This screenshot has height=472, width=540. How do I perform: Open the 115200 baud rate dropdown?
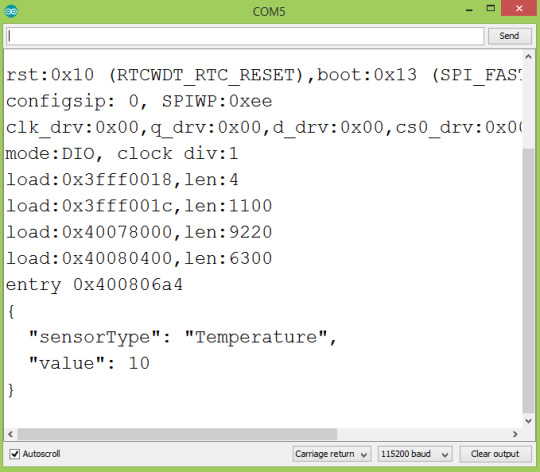(x=415, y=454)
